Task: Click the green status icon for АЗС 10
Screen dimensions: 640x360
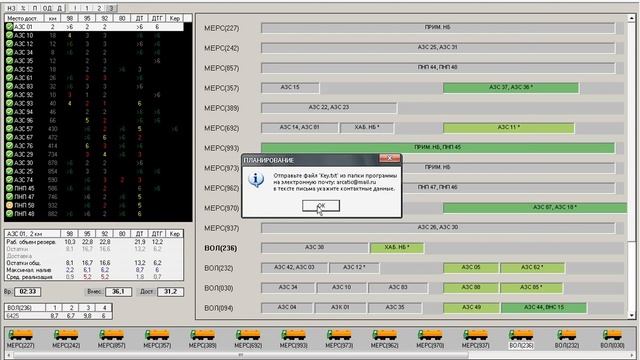Action: tap(9, 35)
